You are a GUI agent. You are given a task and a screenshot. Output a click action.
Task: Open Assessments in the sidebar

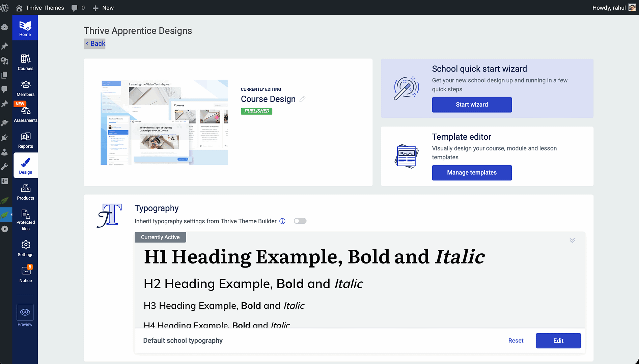point(25,114)
